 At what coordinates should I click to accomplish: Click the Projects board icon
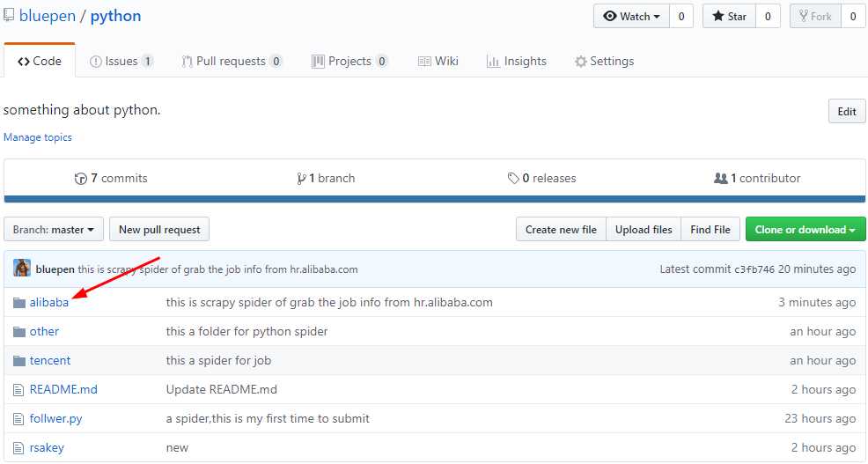click(318, 62)
